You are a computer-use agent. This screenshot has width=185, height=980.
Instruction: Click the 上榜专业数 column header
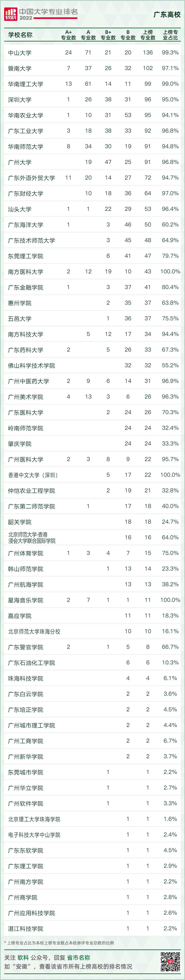click(x=148, y=35)
